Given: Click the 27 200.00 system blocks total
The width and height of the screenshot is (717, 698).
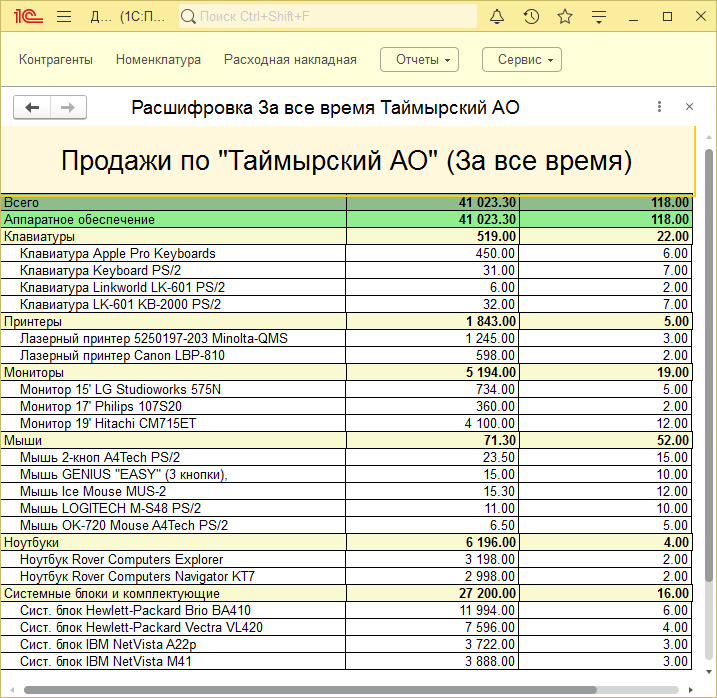Looking at the screenshot, I should click(487, 593).
